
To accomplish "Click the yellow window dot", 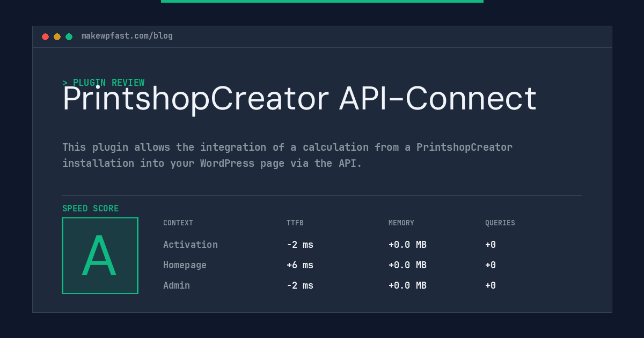I will coord(57,36).
